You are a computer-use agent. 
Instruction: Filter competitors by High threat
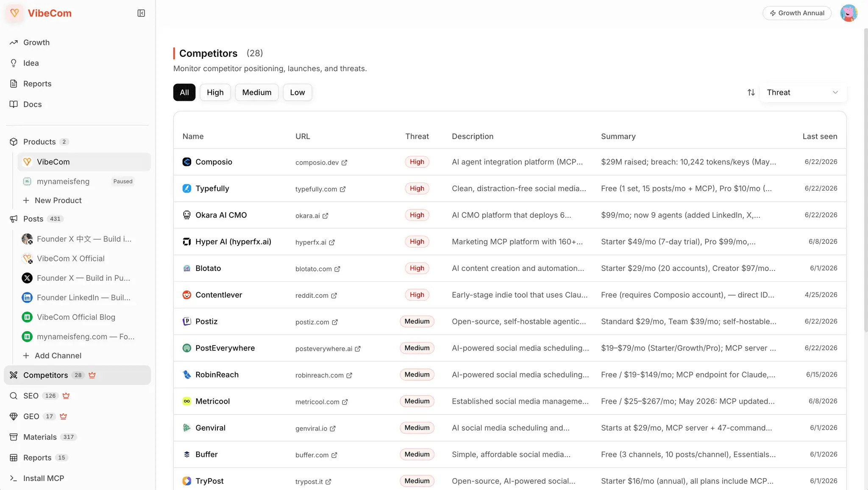[215, 92]
